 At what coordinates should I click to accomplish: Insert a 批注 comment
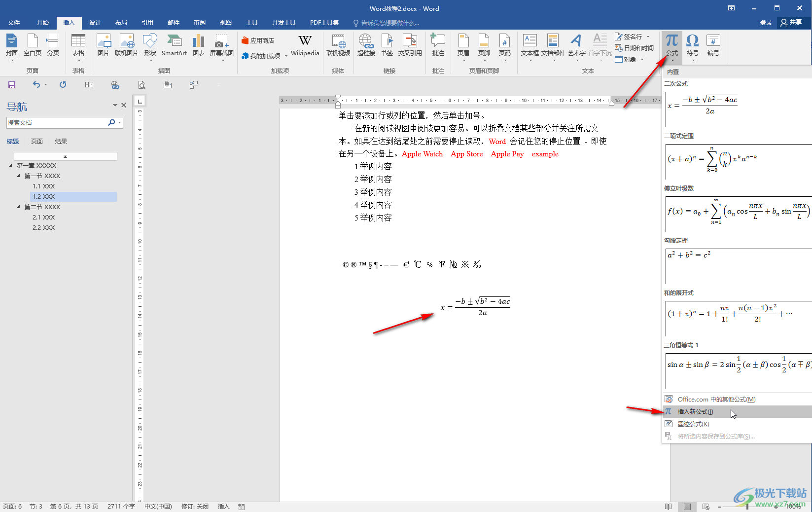click(x=438, y=45)
